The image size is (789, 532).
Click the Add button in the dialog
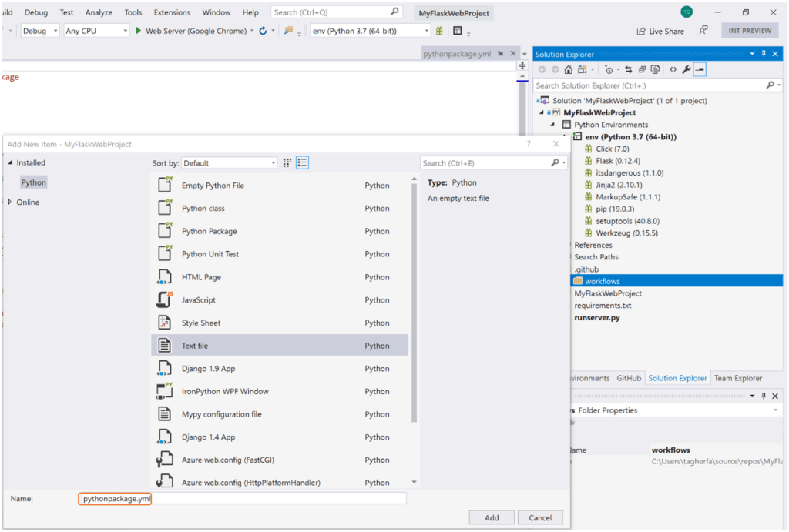tap(492, 517)
